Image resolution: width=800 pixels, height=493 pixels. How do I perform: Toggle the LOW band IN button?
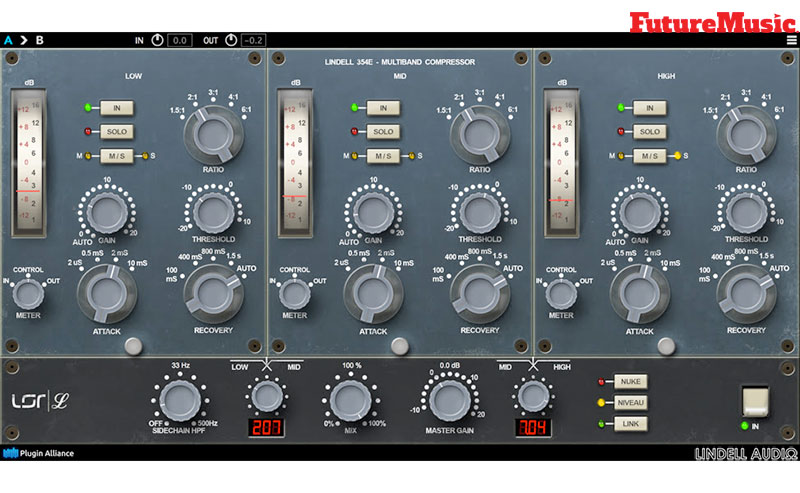point(117,108)
